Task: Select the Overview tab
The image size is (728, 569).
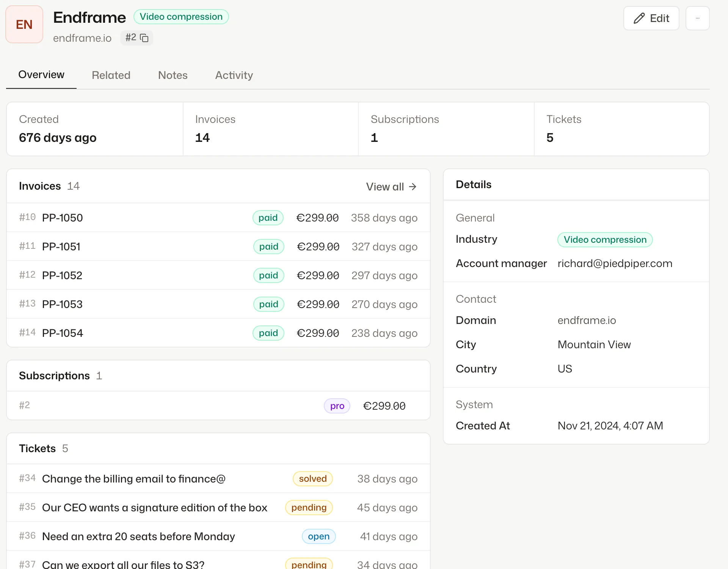Action: pos(41,75)
